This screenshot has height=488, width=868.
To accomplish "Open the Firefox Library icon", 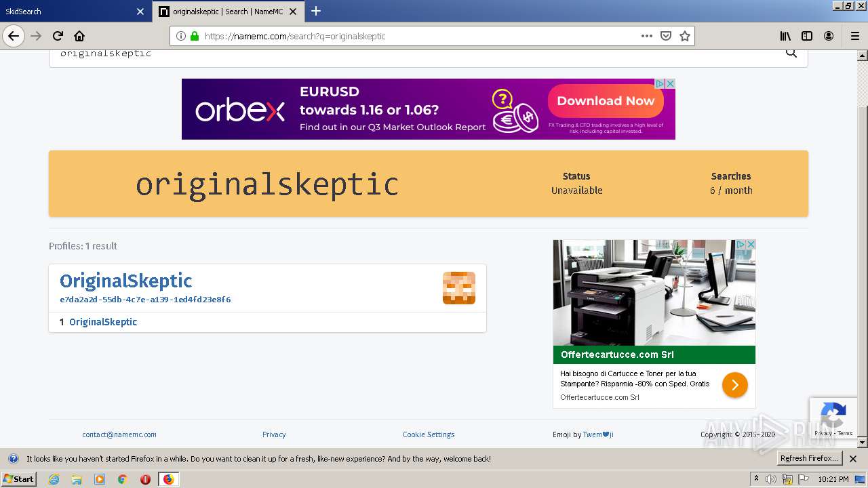I will (x=785, y=36).
